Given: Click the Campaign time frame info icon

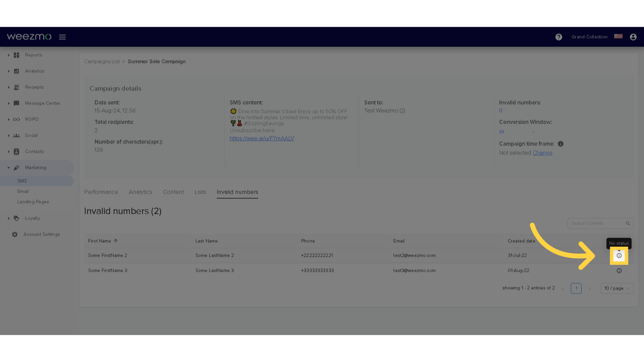Looking at the screenshot, I should (560, 144).
